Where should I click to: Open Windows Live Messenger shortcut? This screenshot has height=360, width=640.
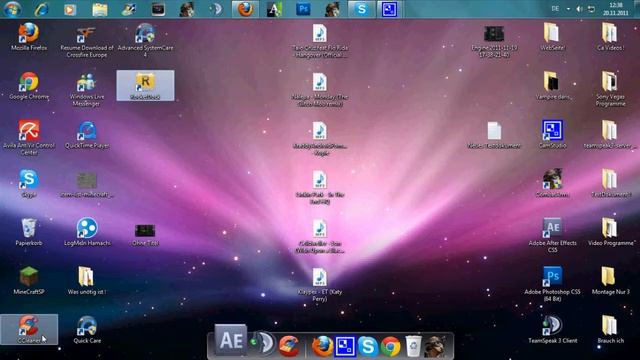point(87,90)
